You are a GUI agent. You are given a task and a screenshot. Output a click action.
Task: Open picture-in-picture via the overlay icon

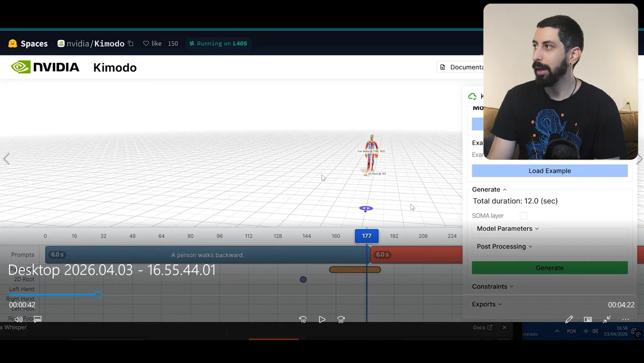coord(588,319)
